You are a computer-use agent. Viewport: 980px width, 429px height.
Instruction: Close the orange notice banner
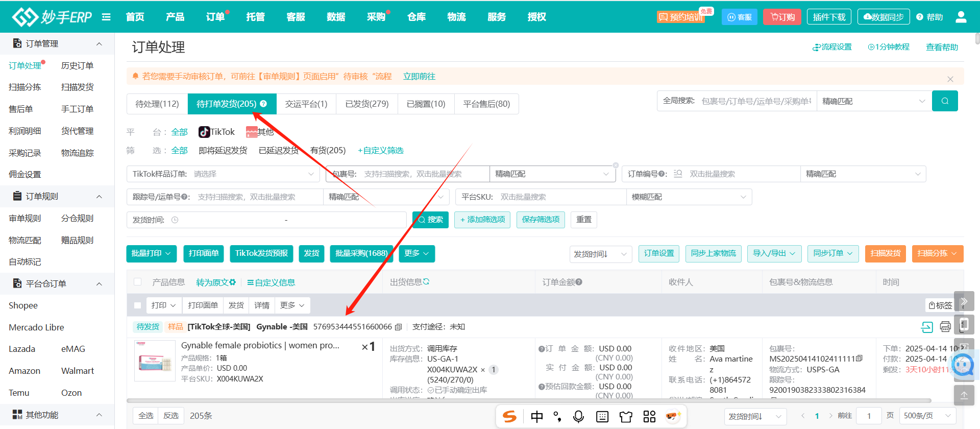click(950, 79)
